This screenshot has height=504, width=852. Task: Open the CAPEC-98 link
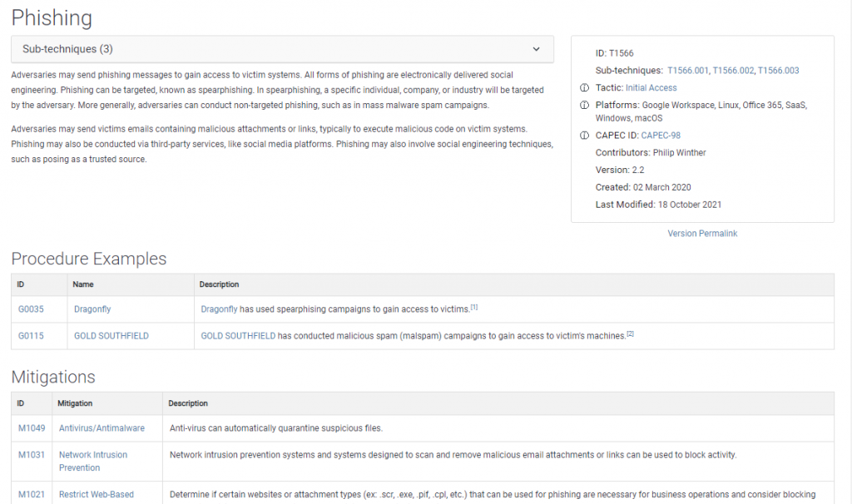click(661, 136)
